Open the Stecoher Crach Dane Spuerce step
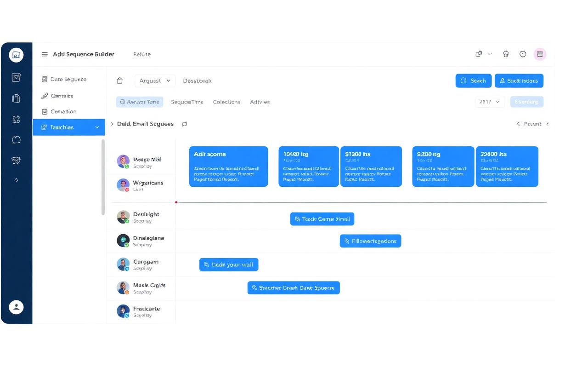Screen dimensions: 588x368 [294, 288]
